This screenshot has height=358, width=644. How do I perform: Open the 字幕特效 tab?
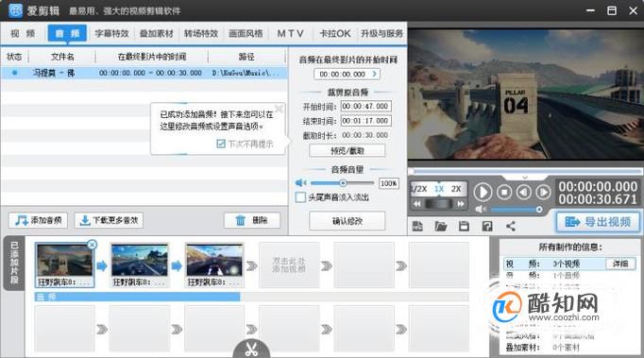click(x=111, y=34)
